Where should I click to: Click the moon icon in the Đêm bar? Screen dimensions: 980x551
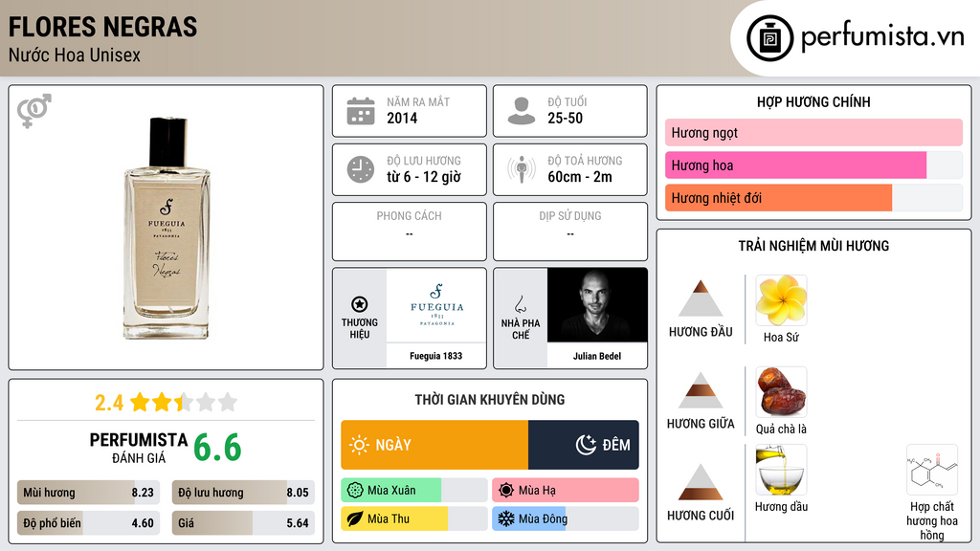pos(586,445)
